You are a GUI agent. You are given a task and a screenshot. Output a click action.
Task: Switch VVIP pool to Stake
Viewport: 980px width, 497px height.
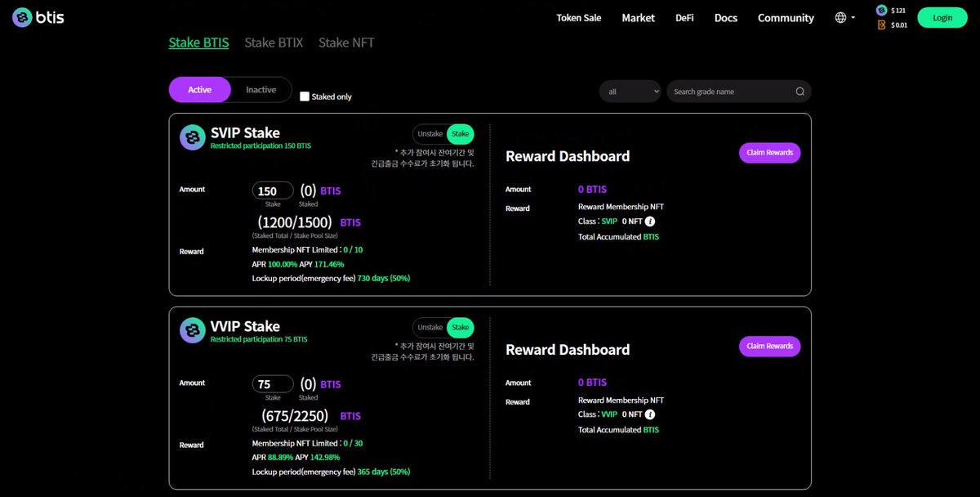click(x=461, y=327)
